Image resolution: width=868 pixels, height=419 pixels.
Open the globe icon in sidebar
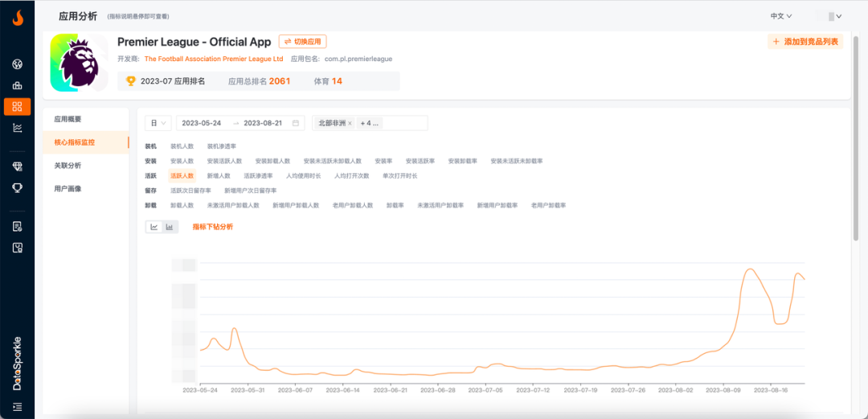(17, 64)
